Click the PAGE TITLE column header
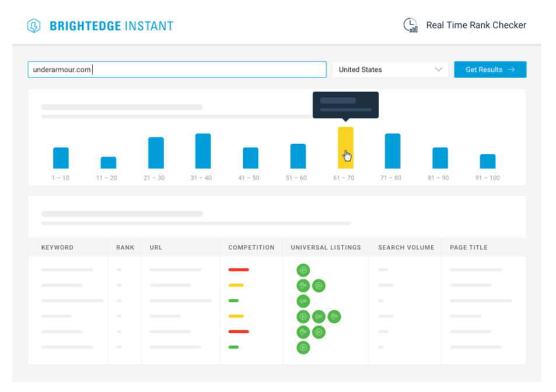 (468, 247)
